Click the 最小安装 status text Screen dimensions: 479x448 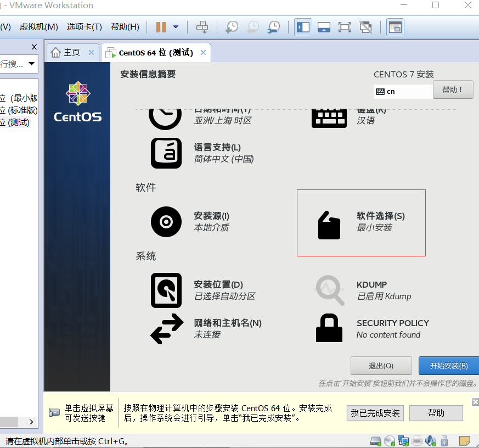coord(374,228)
